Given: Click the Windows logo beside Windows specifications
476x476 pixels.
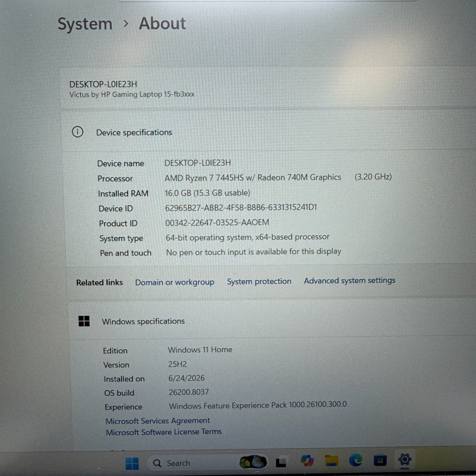Looking at the screenshot, I should coord(84,321).
